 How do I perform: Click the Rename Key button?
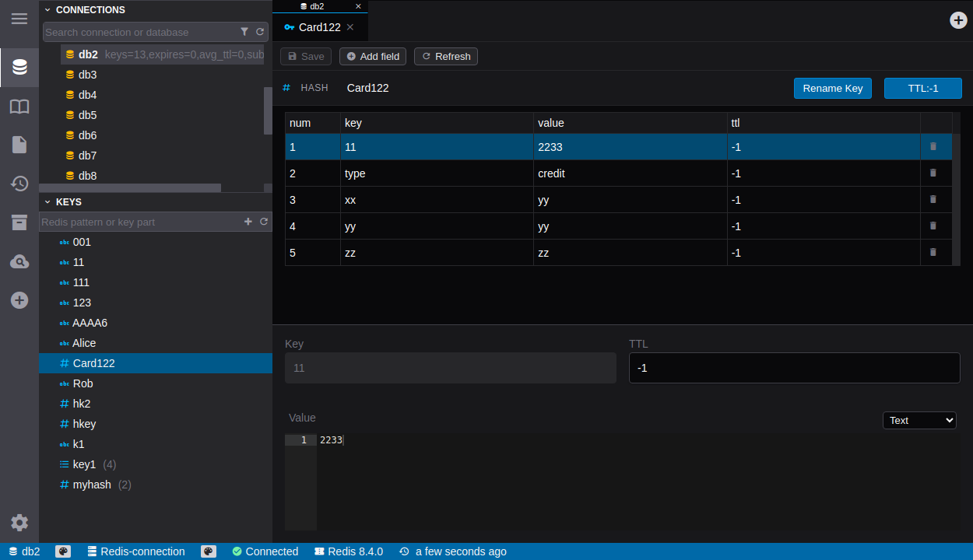[x=832, y=88]
